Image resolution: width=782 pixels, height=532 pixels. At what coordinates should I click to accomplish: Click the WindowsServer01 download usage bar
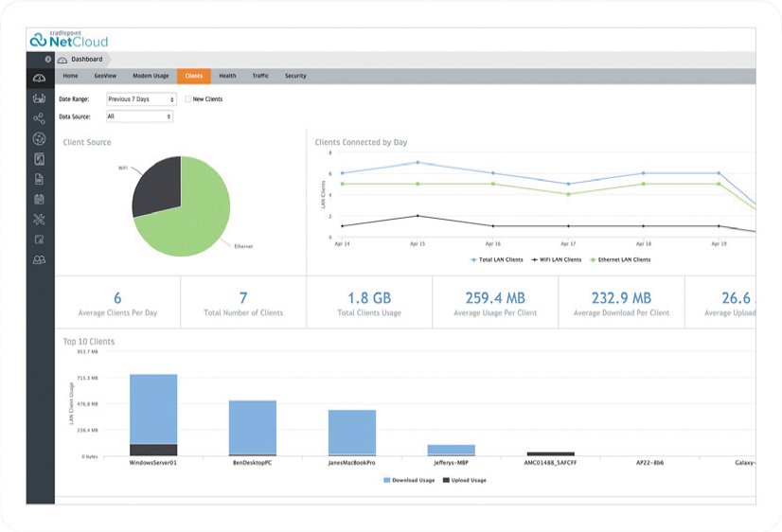point(153,408)
